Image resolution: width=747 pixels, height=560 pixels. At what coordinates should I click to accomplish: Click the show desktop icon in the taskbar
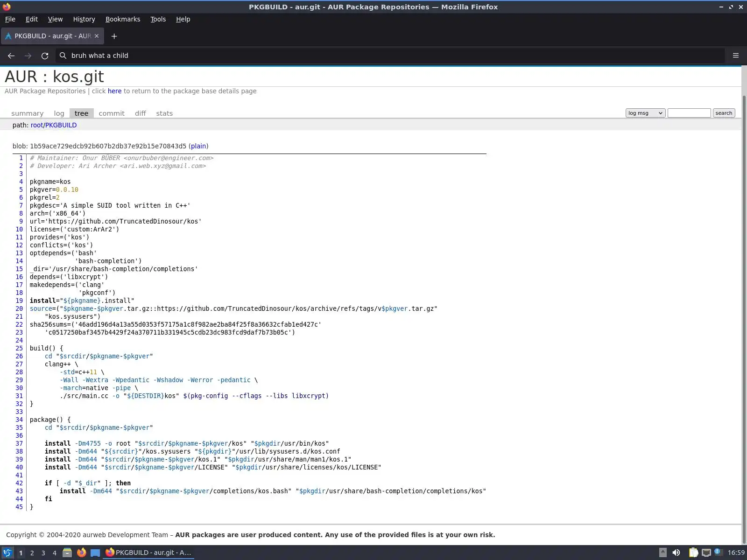(95, 553)
